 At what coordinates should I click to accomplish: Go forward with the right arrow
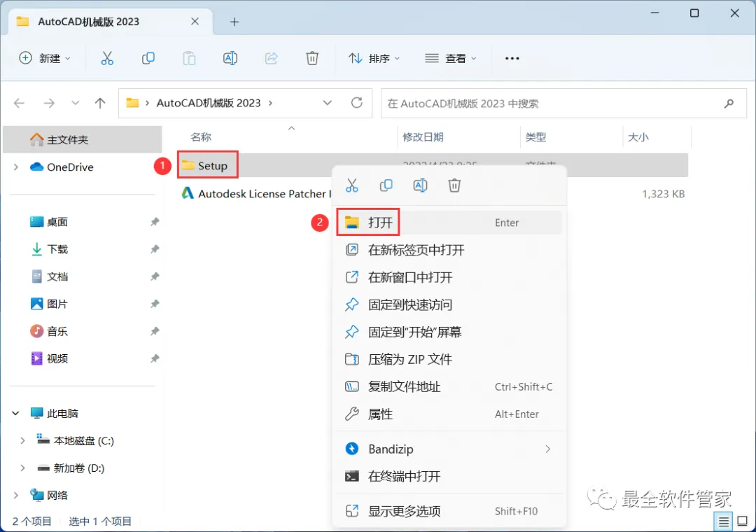pos(49,103)
